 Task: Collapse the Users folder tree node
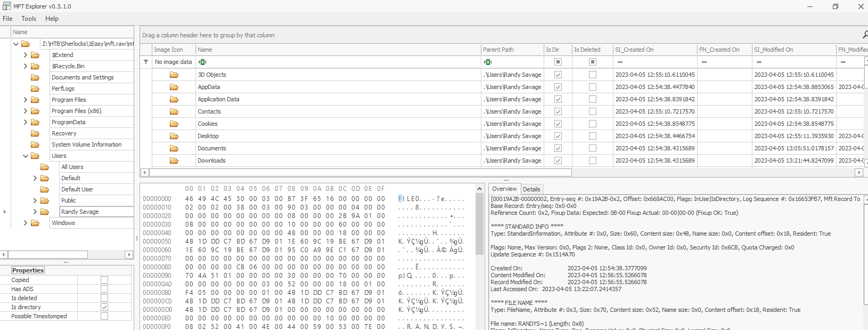(25, 156)
